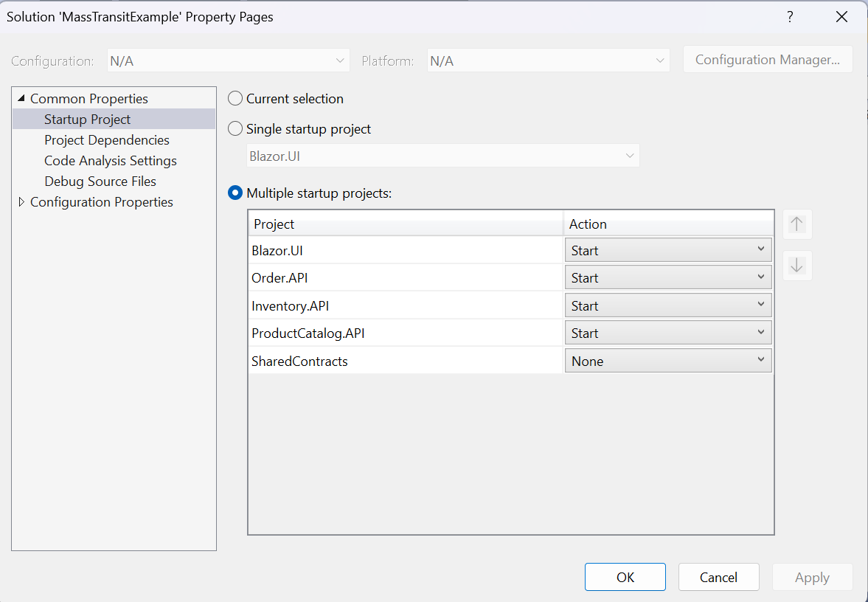
Task: Open the Action dropdown for SharedContracts
Action: 762,360
